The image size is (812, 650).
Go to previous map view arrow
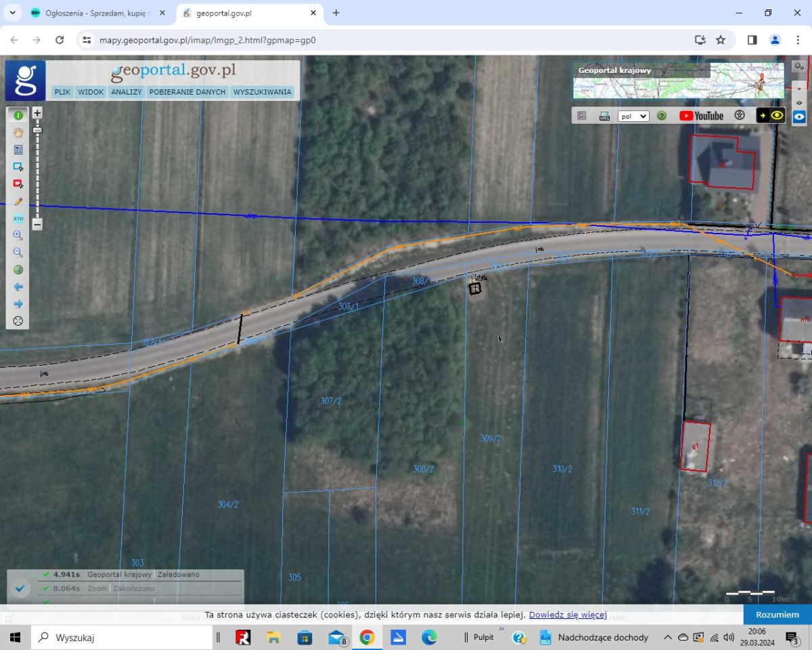tap(18, 287)
